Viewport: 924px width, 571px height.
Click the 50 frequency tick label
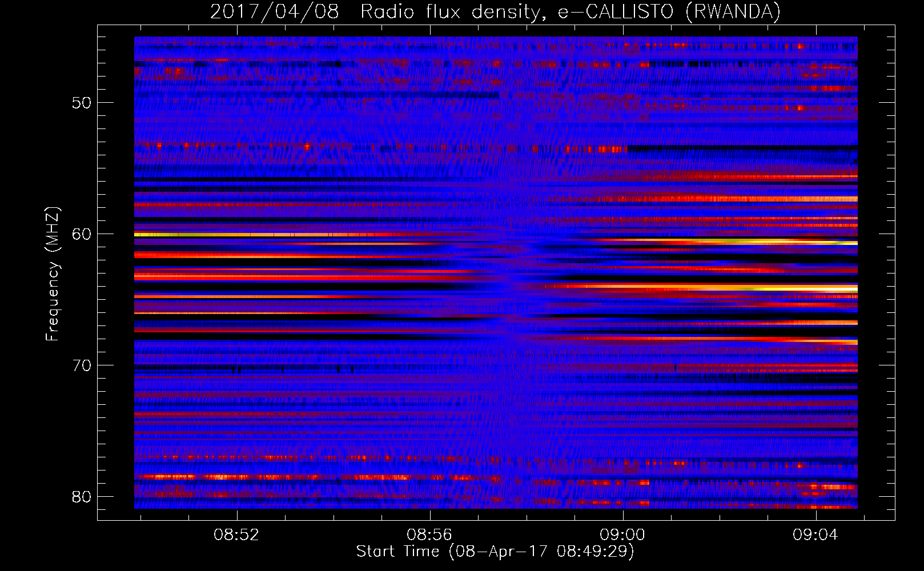click(82, 103)
